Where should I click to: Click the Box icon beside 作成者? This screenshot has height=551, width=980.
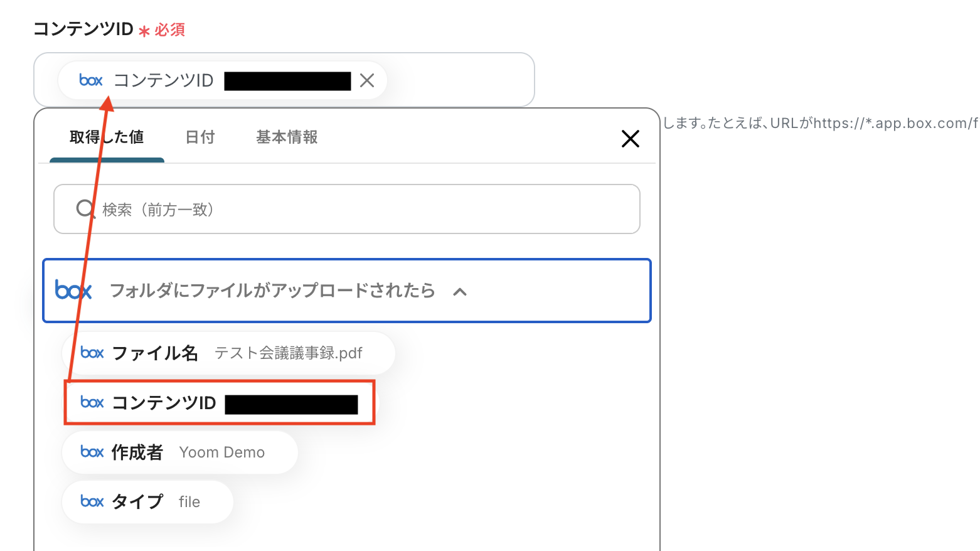[92, 452]
